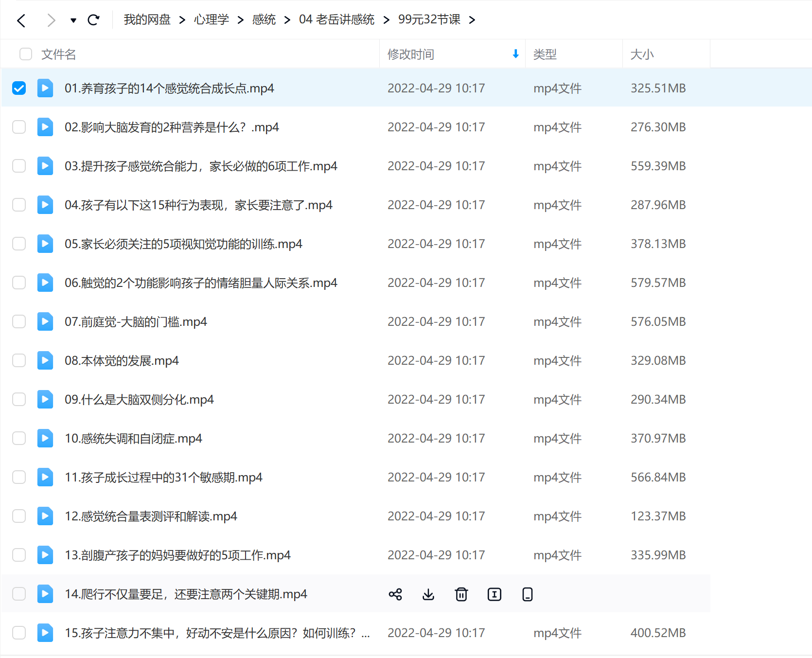The height and width of the screenshot is (658, 812).
Task: Uncheck the first file 01.养育孩子
Action: (x=19, y=88)
